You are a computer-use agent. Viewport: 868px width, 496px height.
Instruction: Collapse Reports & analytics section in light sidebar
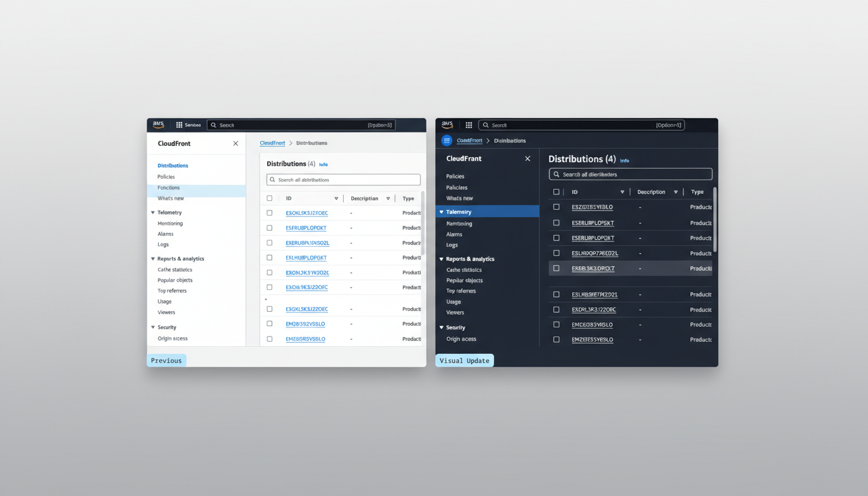(153, 259)
